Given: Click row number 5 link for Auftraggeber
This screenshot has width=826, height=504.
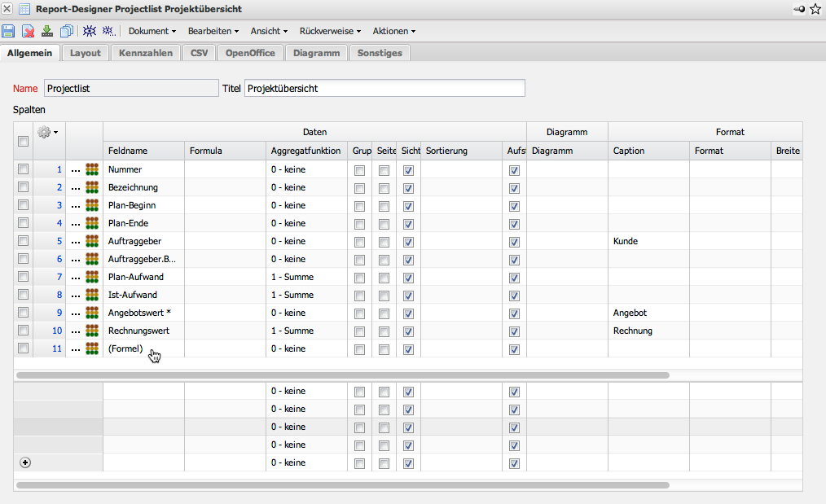Looking at the screenshot, I should (x=59, y=241).
